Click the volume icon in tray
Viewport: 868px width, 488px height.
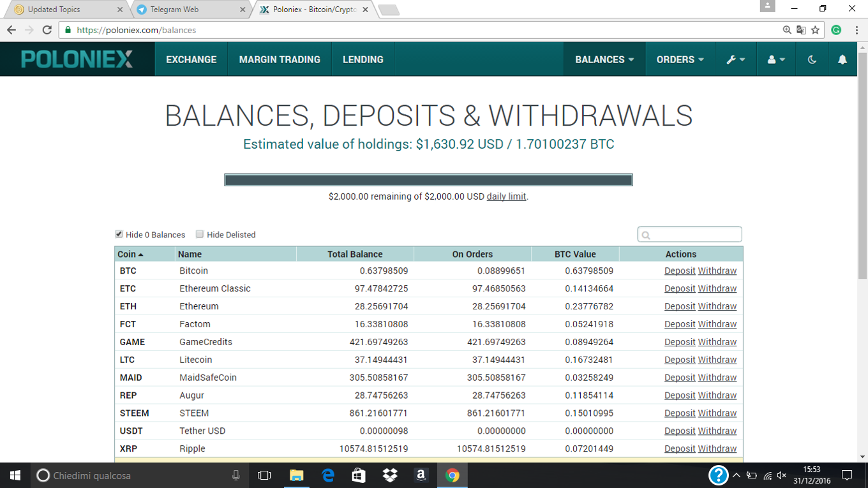782,475
